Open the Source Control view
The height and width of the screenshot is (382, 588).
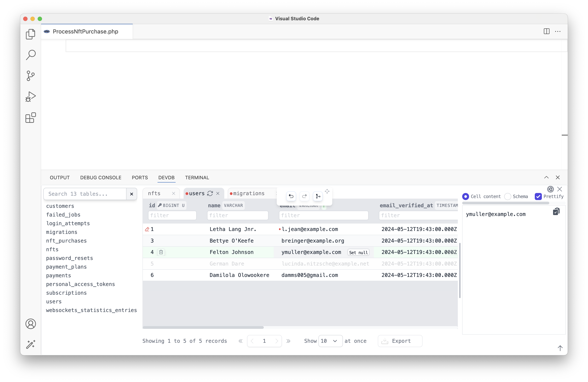31,75
